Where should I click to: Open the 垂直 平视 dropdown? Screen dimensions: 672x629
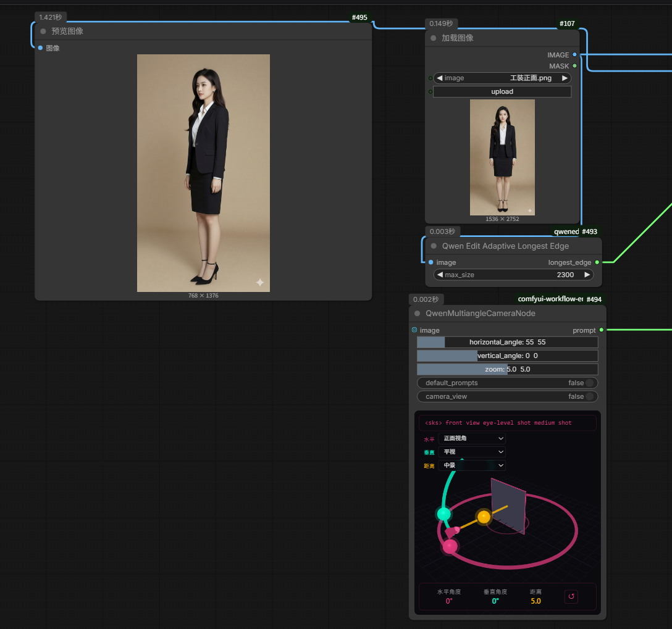click(x=472, y=452)
